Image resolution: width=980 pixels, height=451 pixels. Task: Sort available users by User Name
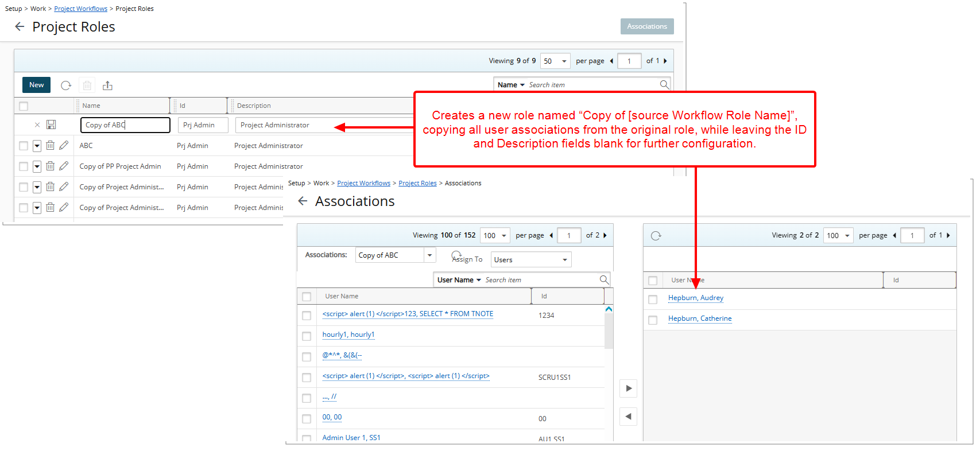342,296
